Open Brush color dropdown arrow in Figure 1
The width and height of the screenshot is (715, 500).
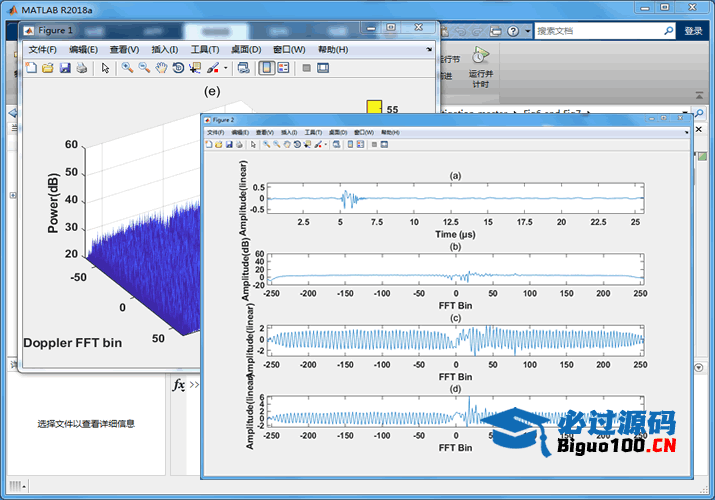point(226,68)
